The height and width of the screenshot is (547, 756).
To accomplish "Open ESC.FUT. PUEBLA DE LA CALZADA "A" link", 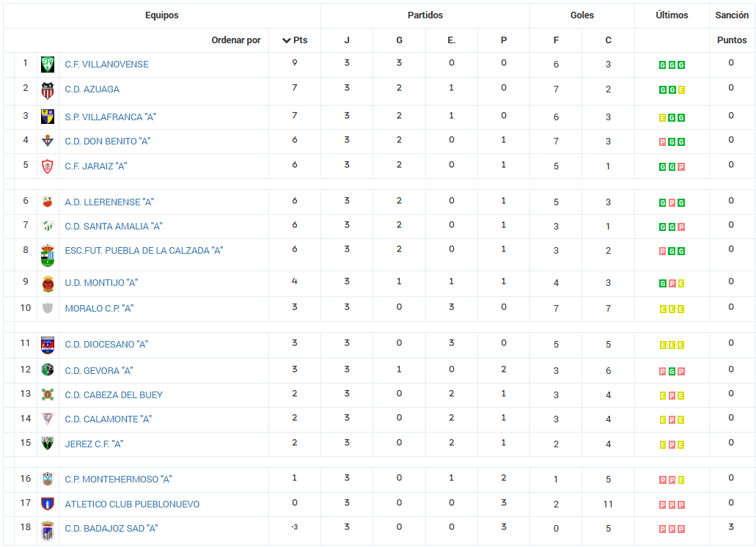I will [x=144, y=251].
